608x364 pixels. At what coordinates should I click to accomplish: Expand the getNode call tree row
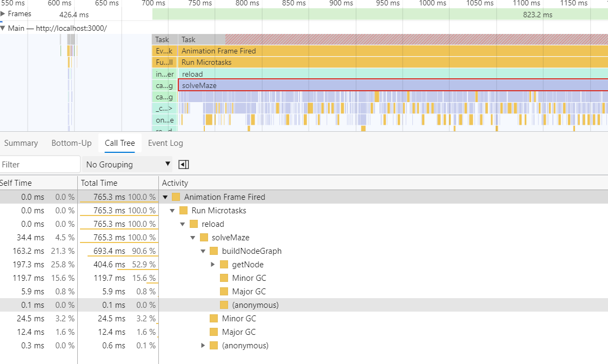point(212,265)
